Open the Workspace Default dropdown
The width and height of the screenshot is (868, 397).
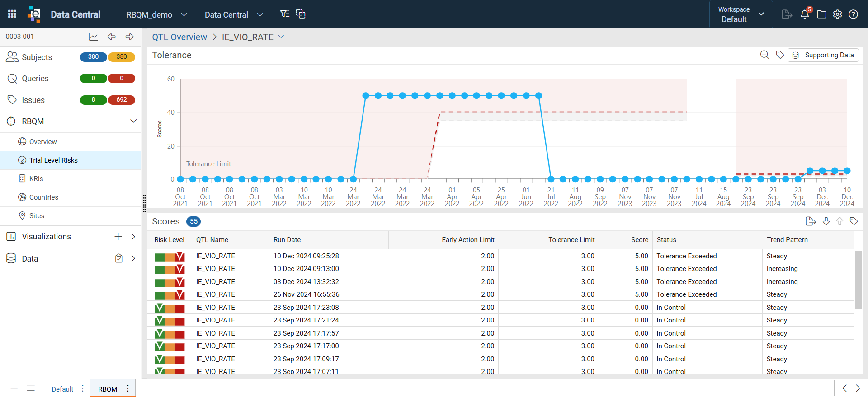tap(741, 14)
